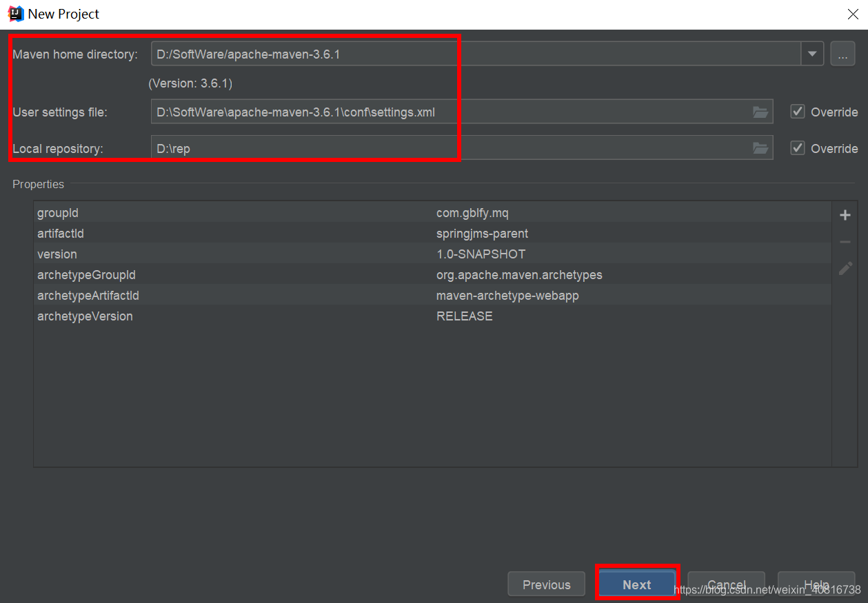868x603 pixels.
Task: Toggle Override checkbox for User settings file
Action: pos(798,112)
